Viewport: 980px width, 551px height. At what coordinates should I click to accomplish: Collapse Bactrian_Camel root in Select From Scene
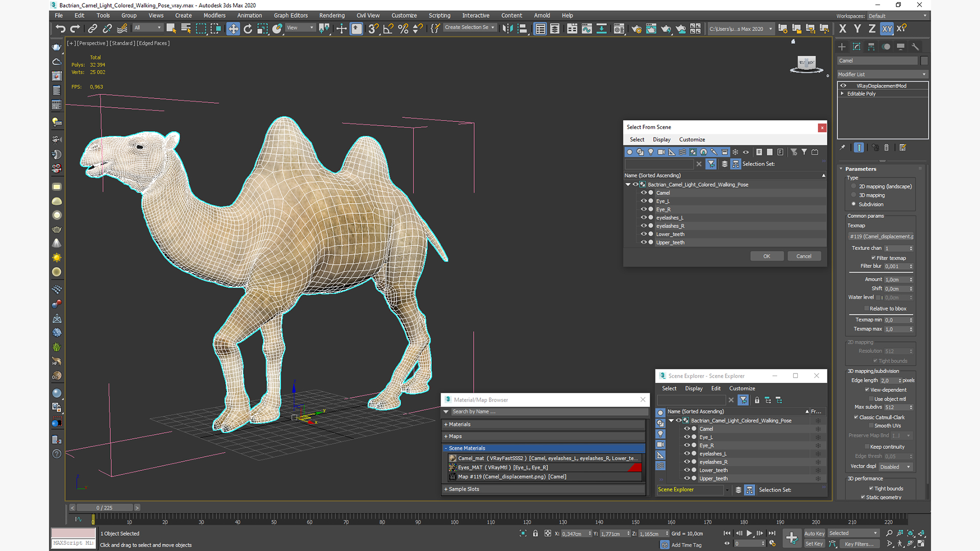(x=628, y=184)
